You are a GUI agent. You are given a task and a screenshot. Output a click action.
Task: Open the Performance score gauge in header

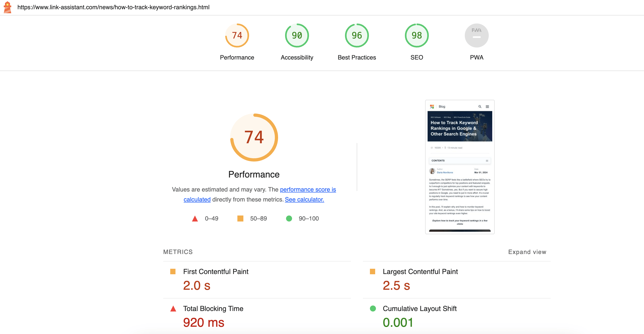pos(237,35)
